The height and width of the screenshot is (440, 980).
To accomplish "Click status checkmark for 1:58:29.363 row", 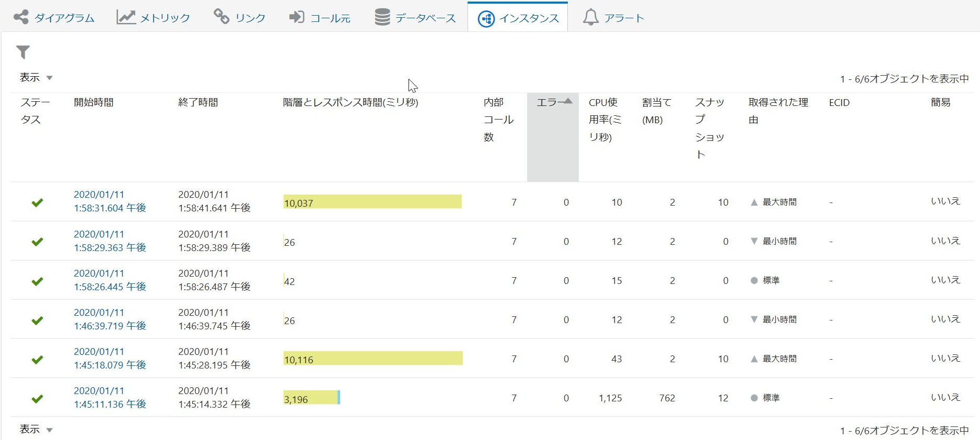I will coord(37,242).
